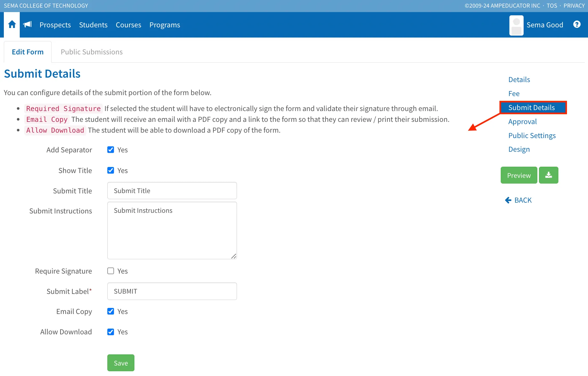Focus the Submit Label field containing SUBMIT
Screen dimensions: 588x376
[x=172, y=291]
